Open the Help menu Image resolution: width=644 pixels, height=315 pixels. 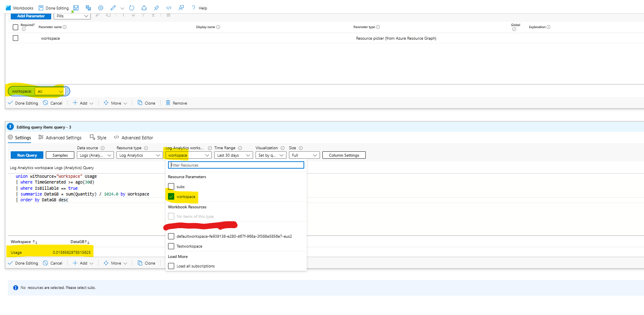(x=199, y=7)
